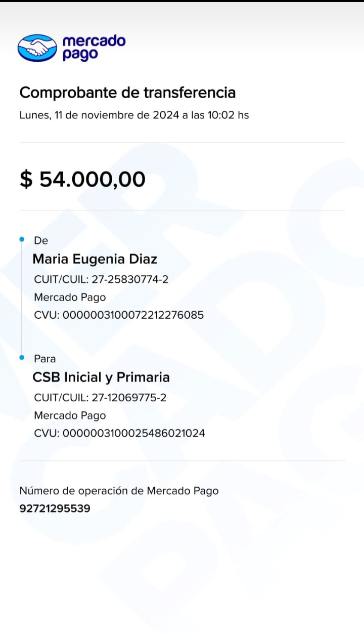This screenshot has height=634, width=364.
Task: Click the blue bullet next to "De"
Action: (22, 239)
